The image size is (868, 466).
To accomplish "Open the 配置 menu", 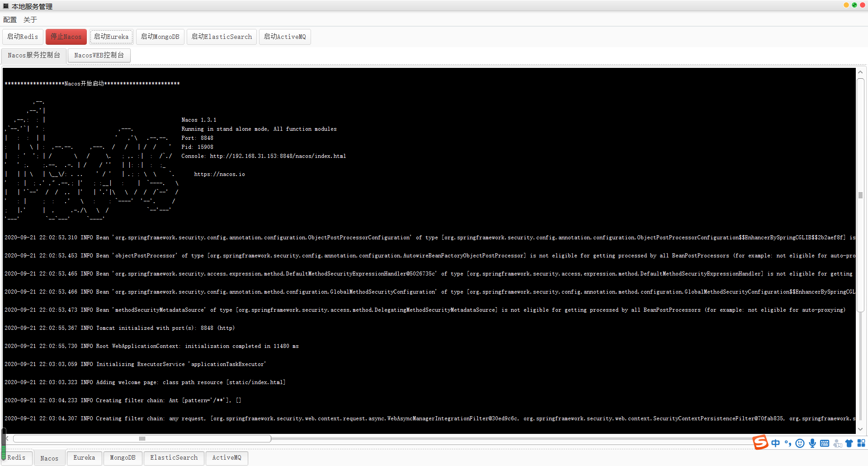I will (x=10, y=19).
